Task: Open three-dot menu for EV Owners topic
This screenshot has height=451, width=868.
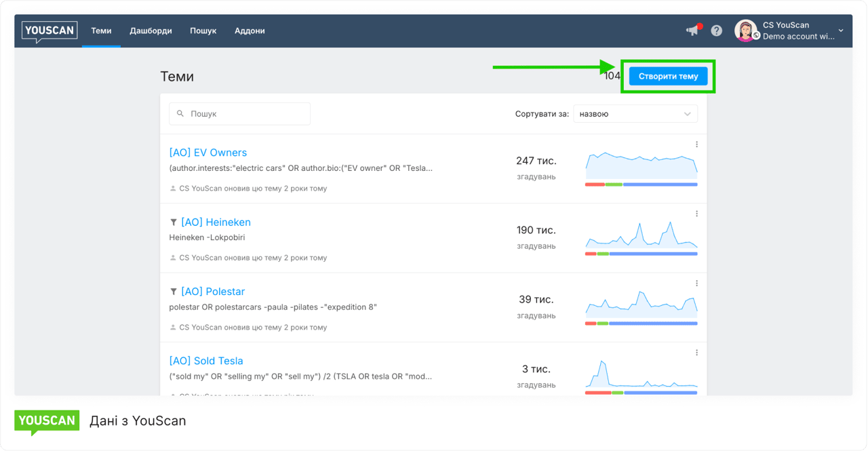Action: coord(696,144)
